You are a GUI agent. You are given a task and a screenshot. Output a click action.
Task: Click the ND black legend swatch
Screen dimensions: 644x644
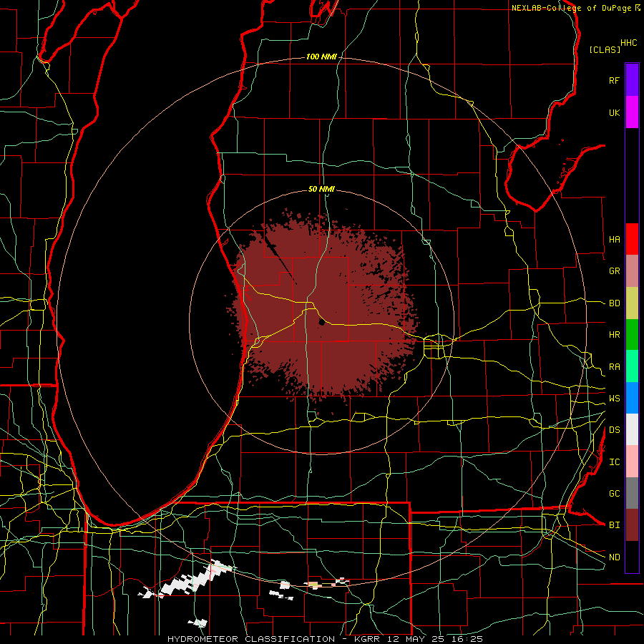click(632, 557)
